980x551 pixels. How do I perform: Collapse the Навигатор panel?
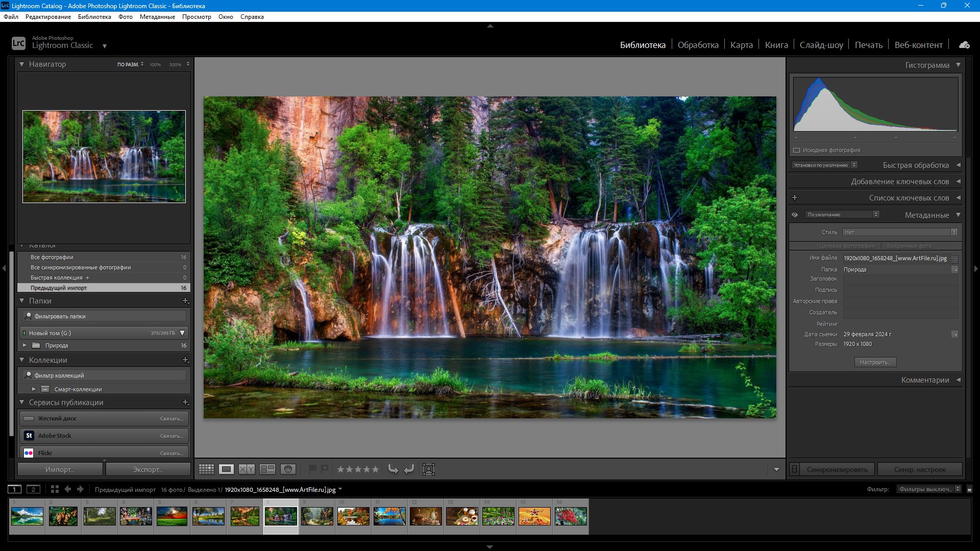[21, 64]
